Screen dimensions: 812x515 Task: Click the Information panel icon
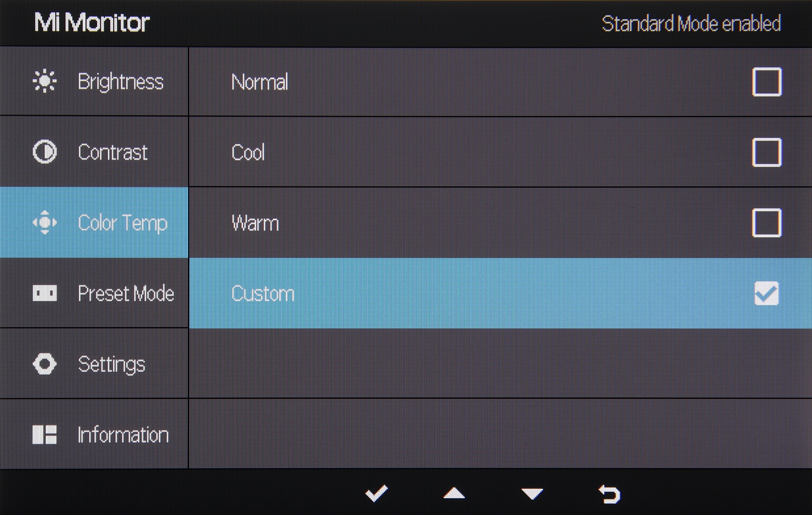point(45,434)
